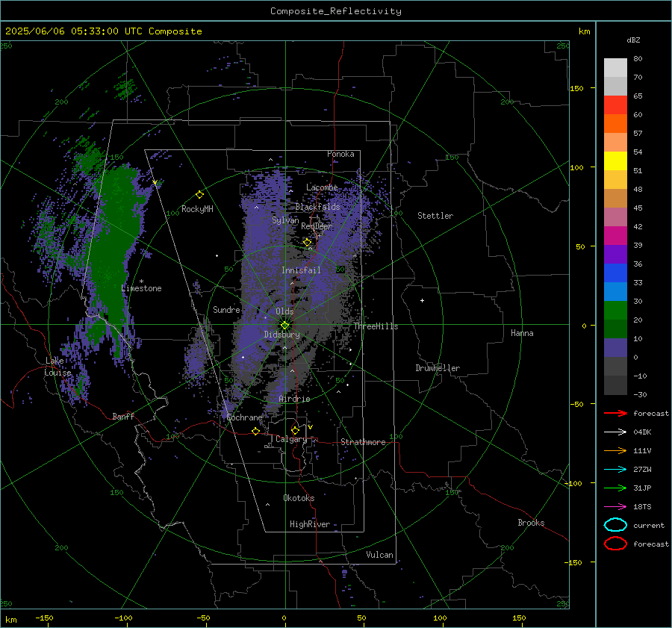
Task: Click the Composite_Reflectivity title text
Action: pos(335,11)
